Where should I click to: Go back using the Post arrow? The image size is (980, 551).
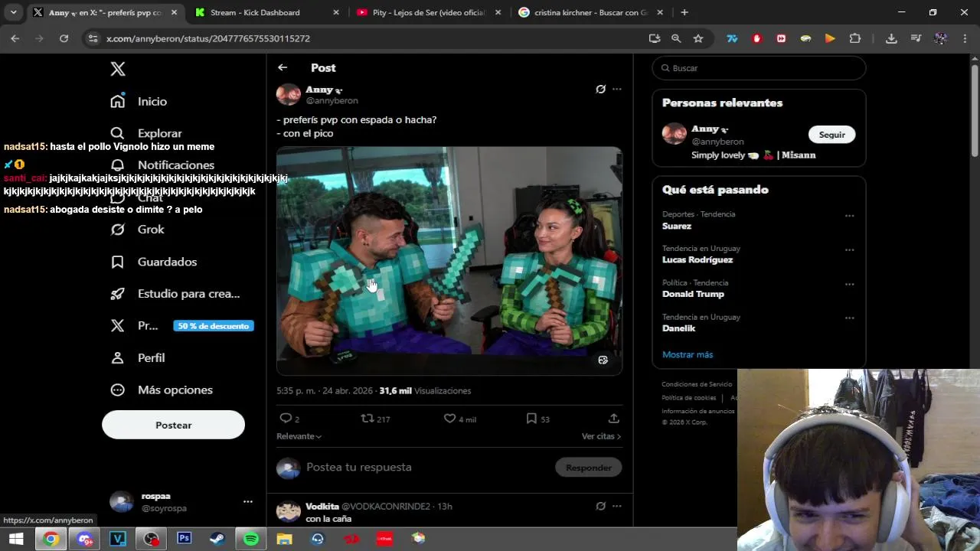click(x=283, y=67)
